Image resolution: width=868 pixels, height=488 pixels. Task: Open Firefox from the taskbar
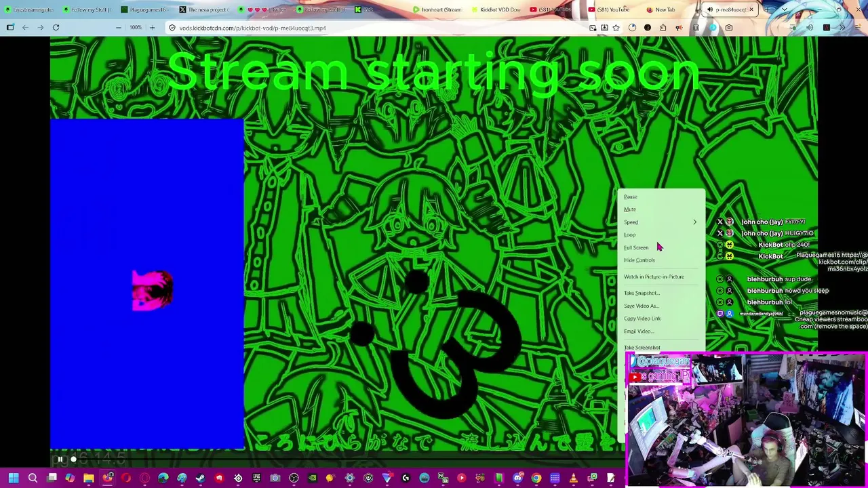pyautogui.click(x=107, y=478)
